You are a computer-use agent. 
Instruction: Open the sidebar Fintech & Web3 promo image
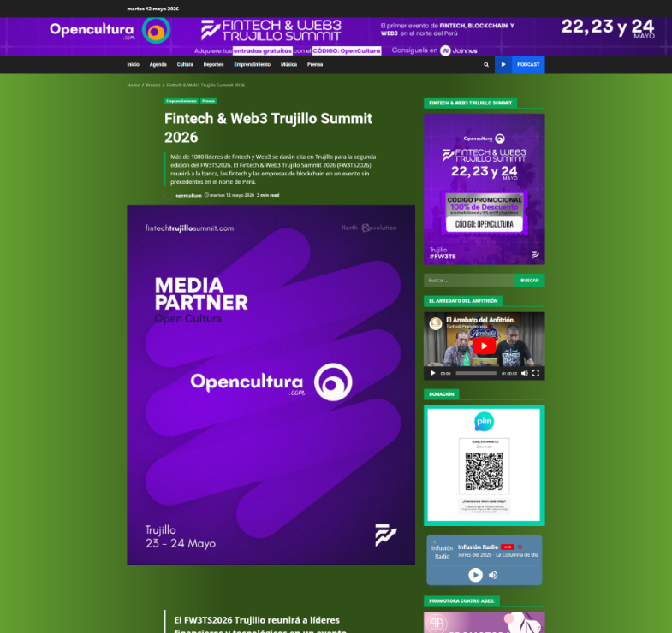point(485,189)
